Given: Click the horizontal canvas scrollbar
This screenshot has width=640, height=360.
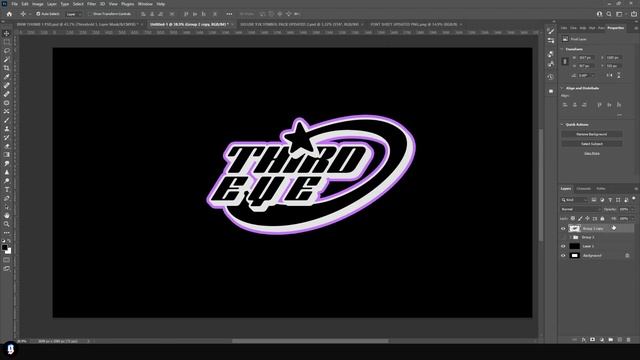Looking at the screenshot, I should 310,341.
